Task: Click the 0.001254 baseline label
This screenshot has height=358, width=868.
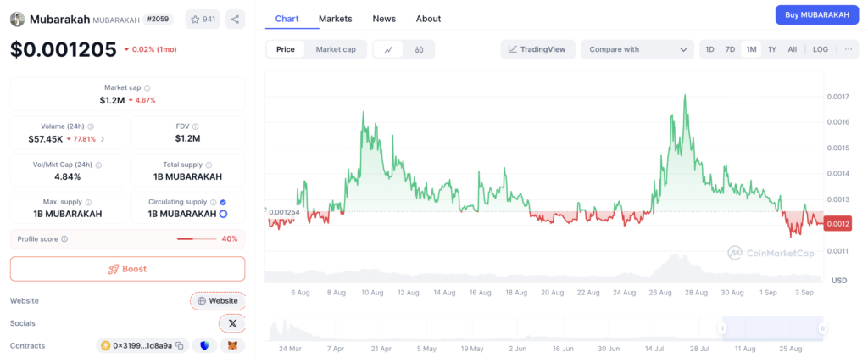Action: click(x=284, y=212)
